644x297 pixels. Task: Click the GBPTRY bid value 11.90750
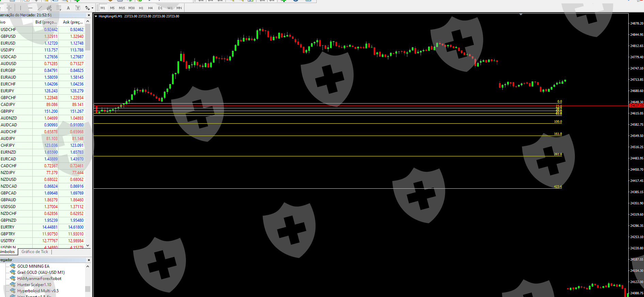pos(50,234)
